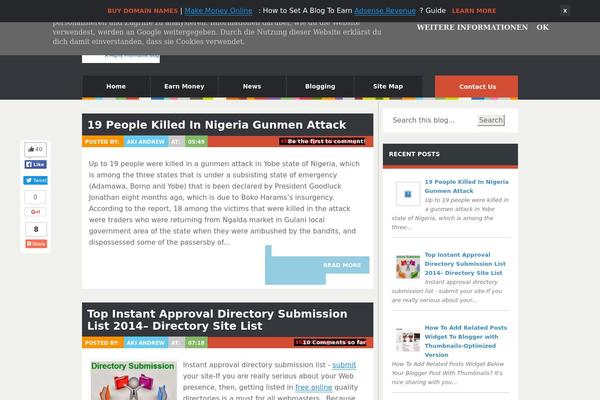Open the Blogging menu item
The image size is (600, 400).
[x=320, y=87]
